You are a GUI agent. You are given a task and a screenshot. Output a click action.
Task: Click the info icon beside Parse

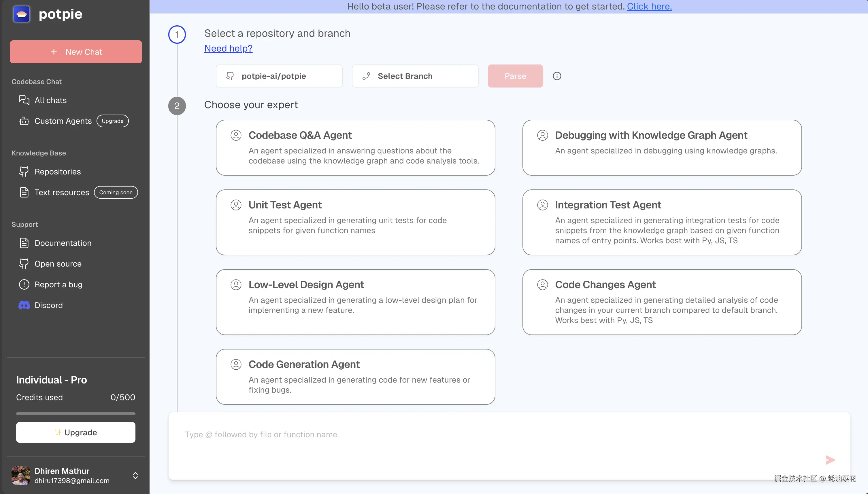[557, 76]
